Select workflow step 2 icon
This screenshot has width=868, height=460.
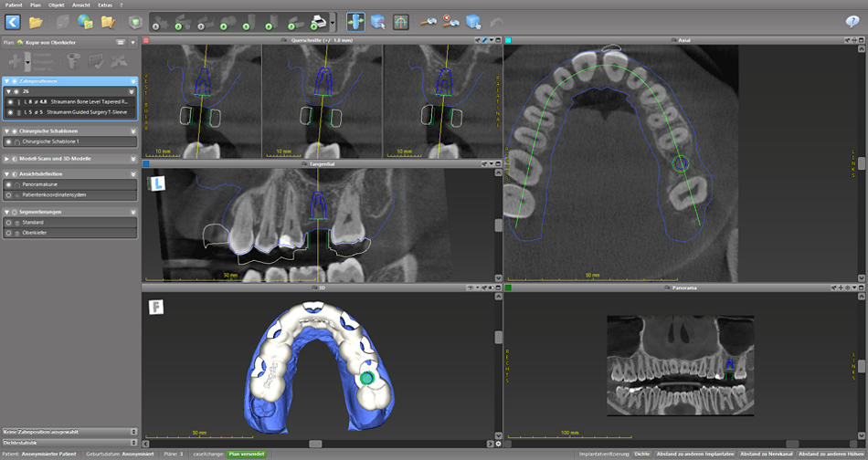(183, 23)
